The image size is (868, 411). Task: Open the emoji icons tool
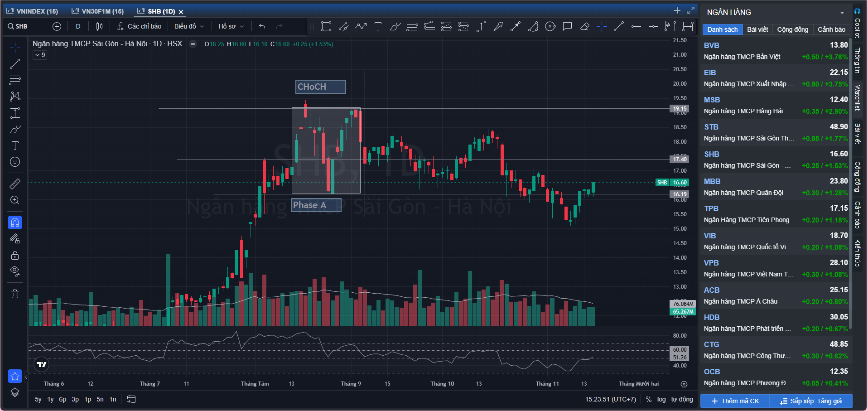[x=15, y=162]
